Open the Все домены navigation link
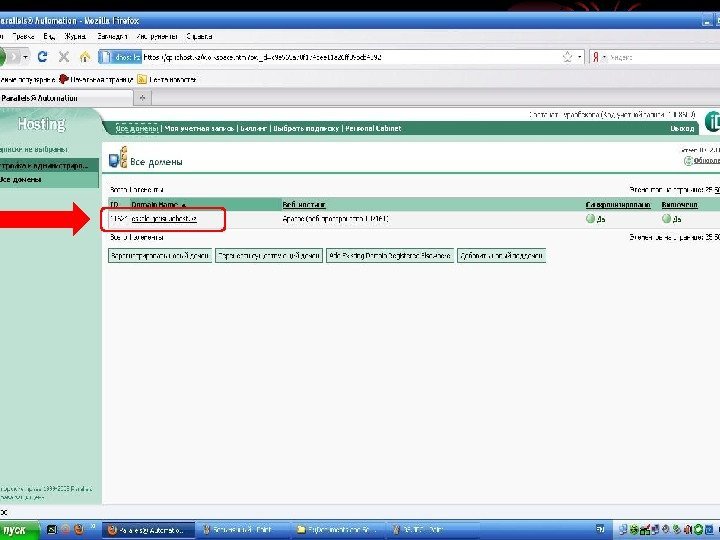Screen dimensions: 720x540 pos(136,129)
